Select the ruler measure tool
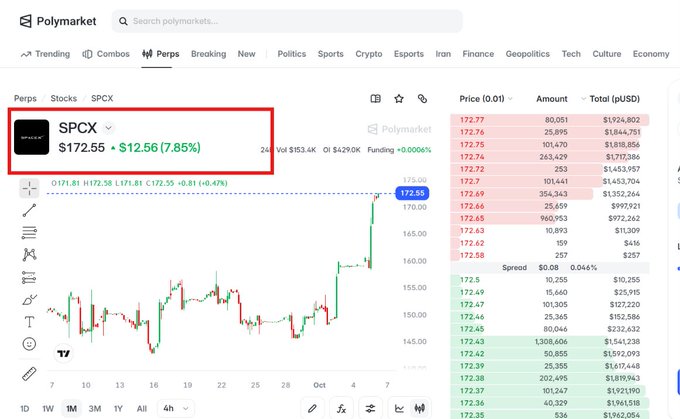This screenshot has width=680, height=419. click(x=29, y=374)
